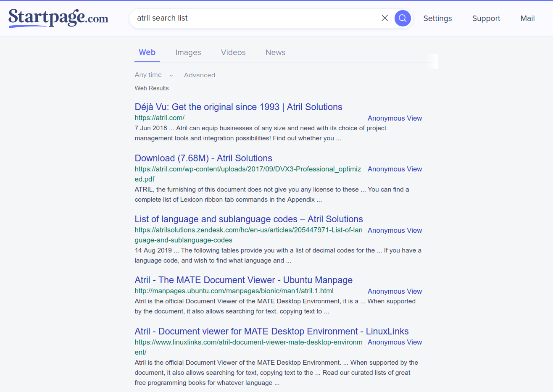Open 'List of language and sublanguage codes' result
553x392 pixels.
pos(249,219)
